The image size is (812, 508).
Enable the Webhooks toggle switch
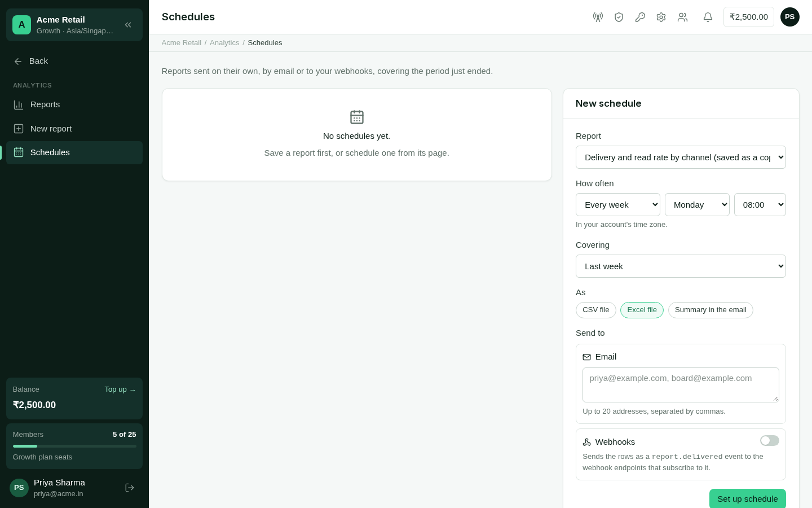click(x=769, y=441)
